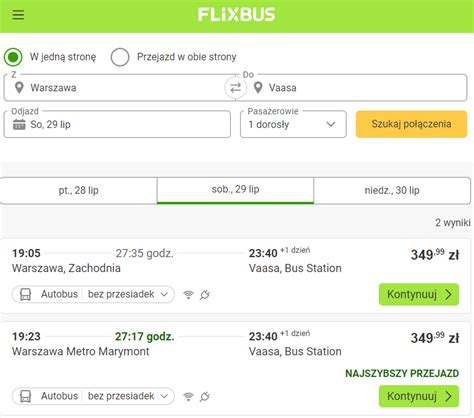Click the 'Szukaj połączenia' search button
Image resolution: width=474 pixels, height=418 pixels.
(411, 124)
